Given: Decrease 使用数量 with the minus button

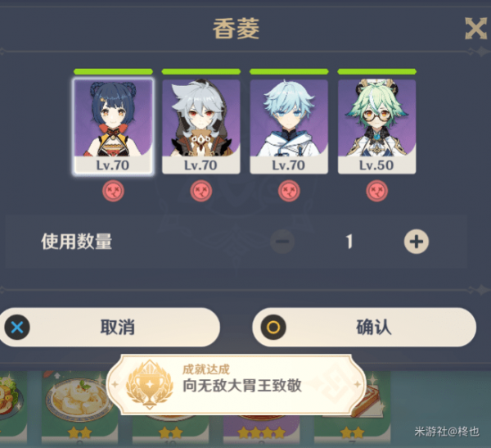Looking at the screenshot, I should [282, 242].
